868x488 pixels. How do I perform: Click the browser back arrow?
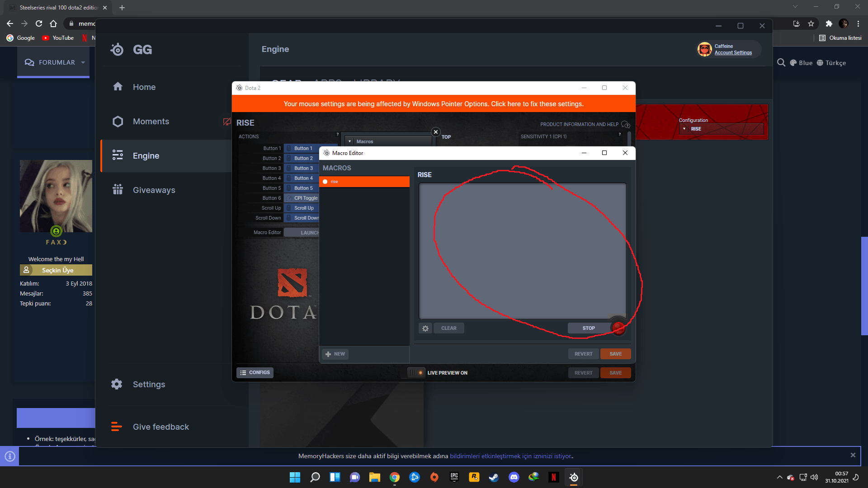10,23
